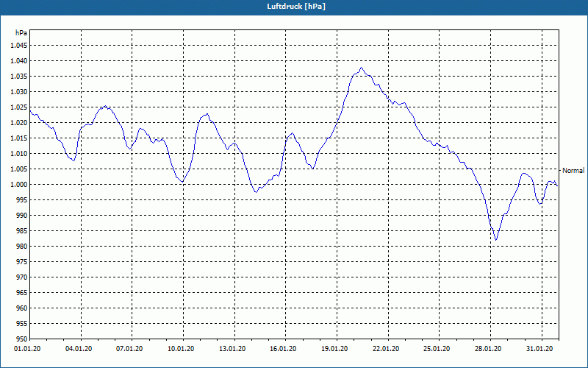588x368 pixels.
Task: Select the 965 y-axis value
Action: pyautogui.click(x=22, y=292)
